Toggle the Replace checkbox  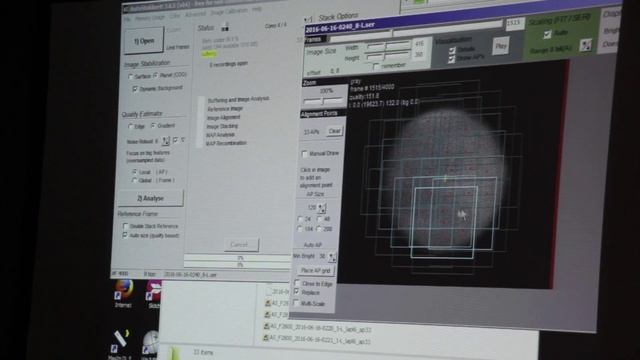click(297, 292)
